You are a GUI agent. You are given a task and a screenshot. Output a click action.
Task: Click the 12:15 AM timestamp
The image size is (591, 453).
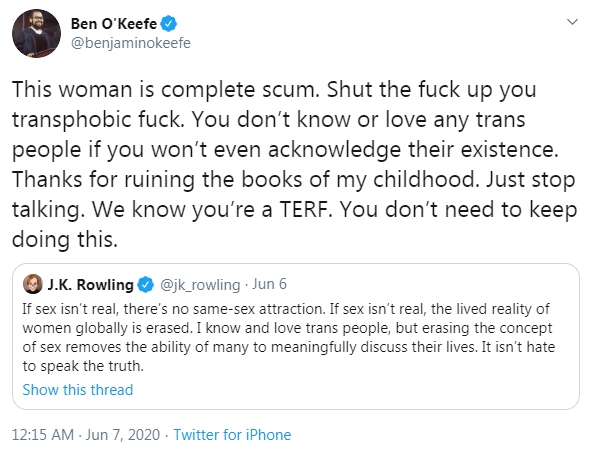pyautogui.click(x=43, y=435)
